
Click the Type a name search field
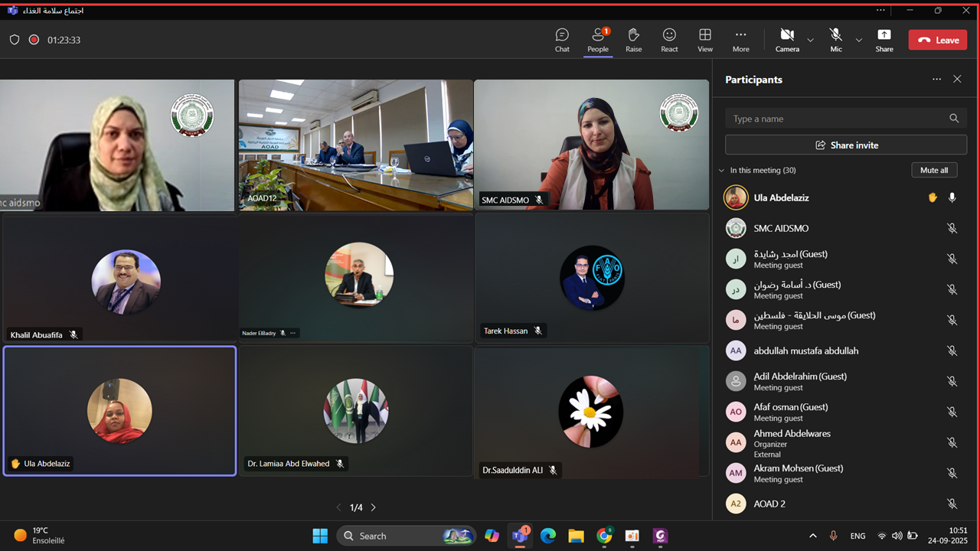pos(838,119)
